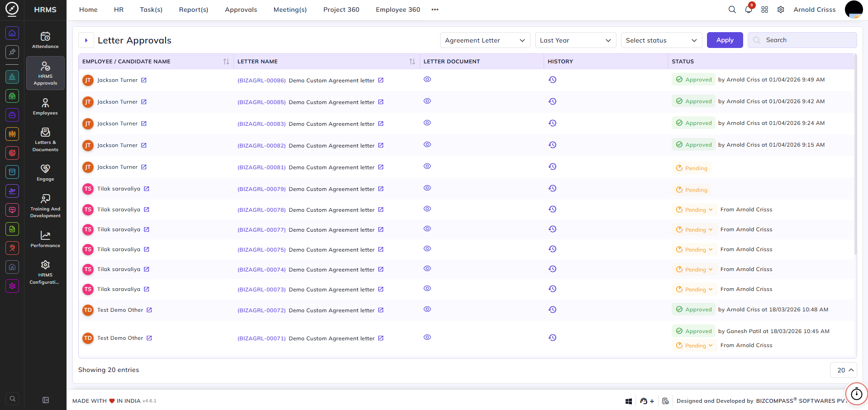Open settings gear in top bar
The width and height of the screenshot is (868, 410).
[781, 10]
